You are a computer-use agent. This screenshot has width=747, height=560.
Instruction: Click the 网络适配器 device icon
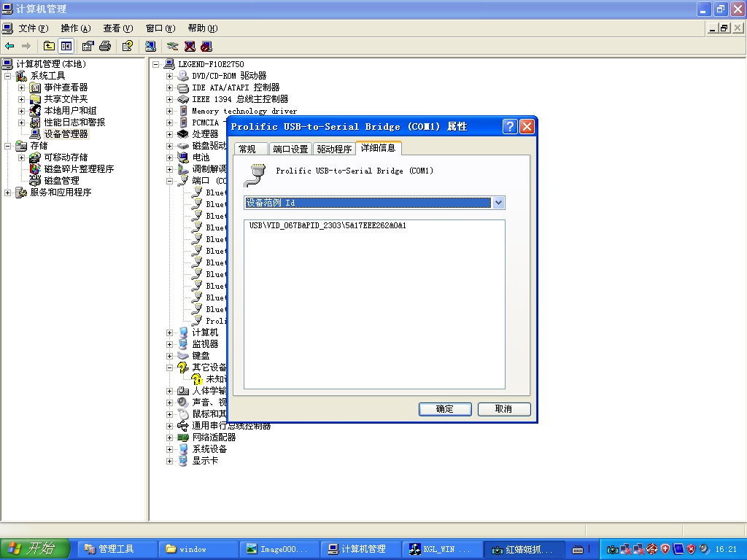[x=183, y=437]
